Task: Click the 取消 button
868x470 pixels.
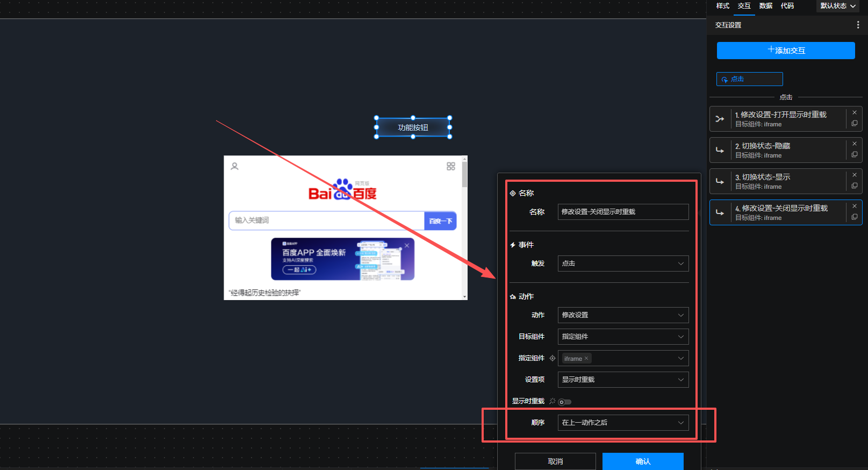Action: 555,461
